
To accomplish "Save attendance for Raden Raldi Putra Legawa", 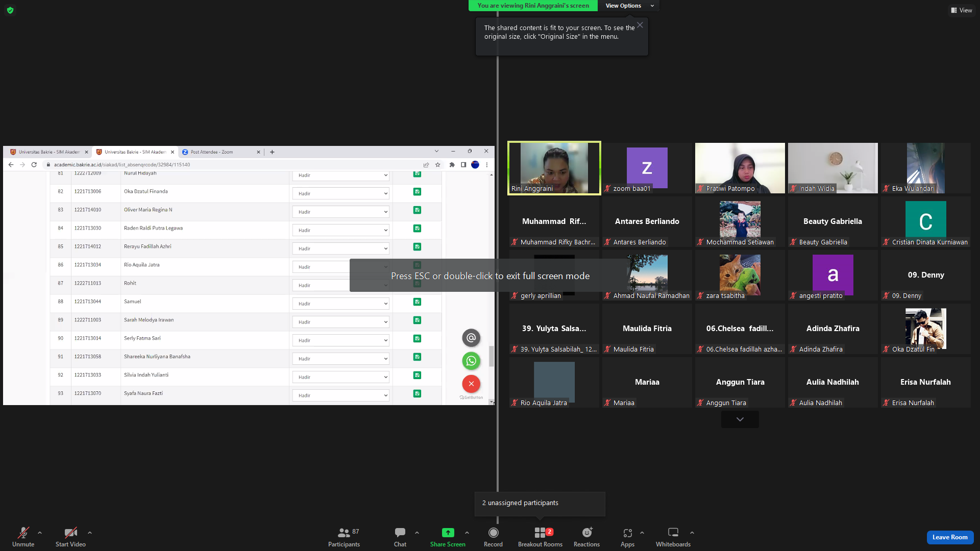I will 417,229.
